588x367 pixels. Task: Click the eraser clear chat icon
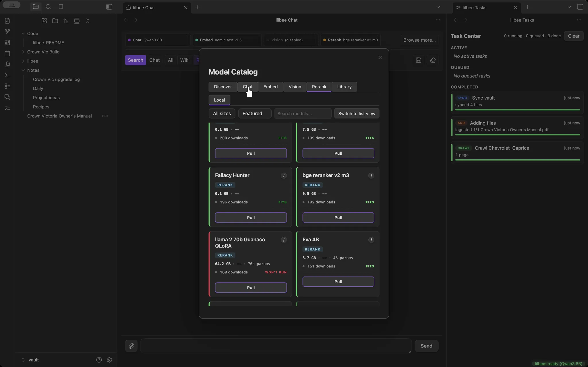(433, 60)
